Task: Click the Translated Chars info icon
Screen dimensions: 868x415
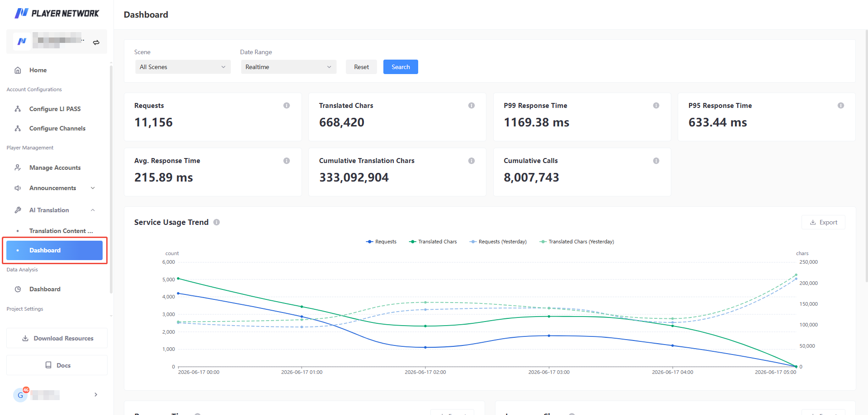Action: click(x=472, y=106)
